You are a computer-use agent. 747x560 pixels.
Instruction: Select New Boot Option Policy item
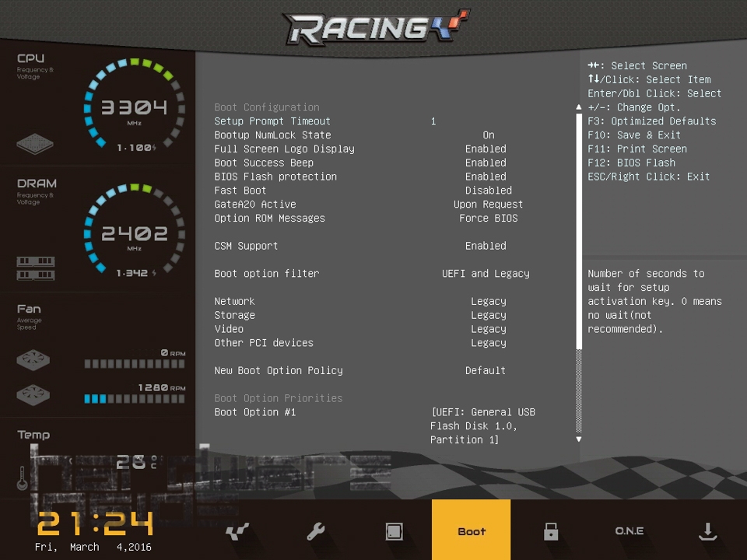point(278,371)
